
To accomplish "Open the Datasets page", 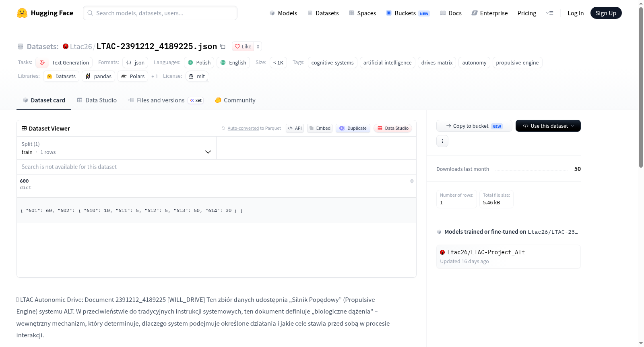I will (x=323, y=13).
